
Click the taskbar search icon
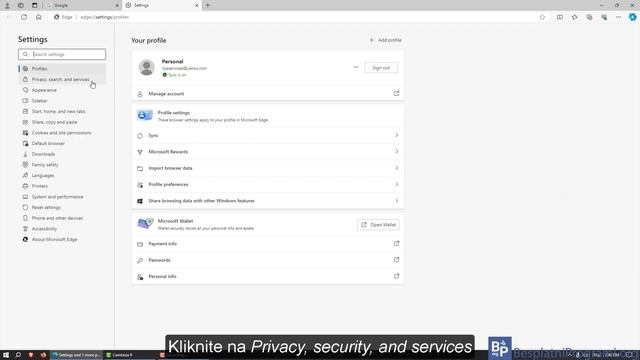point(18,355)
